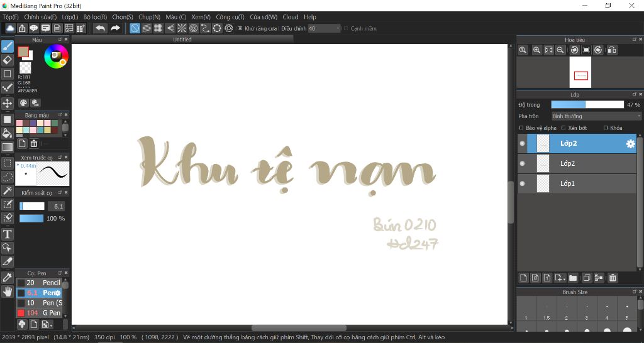Viewport: 644px width, 343px height.
Task: Select the Hand pan tool
Action: tap(8, 291)
